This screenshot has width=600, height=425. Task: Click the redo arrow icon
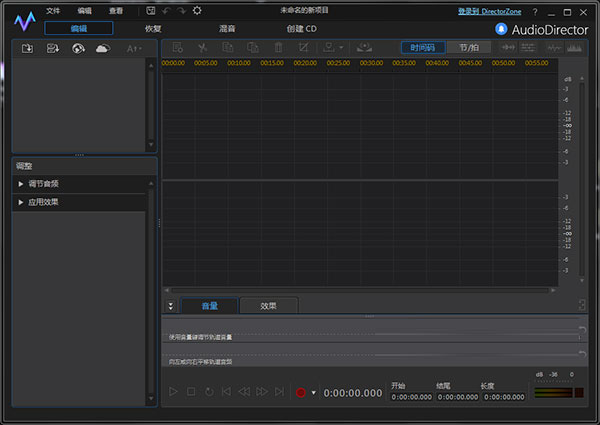click(181, 11)
